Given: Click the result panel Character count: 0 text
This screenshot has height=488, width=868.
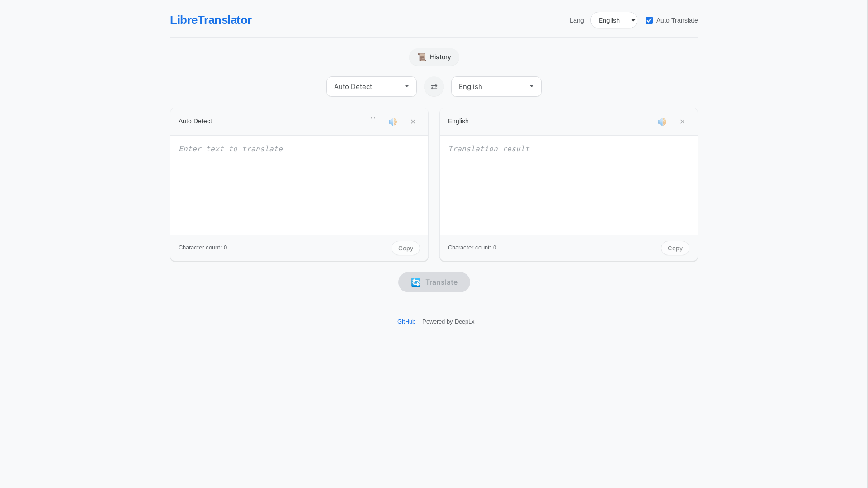Looking at the screenshot, I should [x=472, y=248].
